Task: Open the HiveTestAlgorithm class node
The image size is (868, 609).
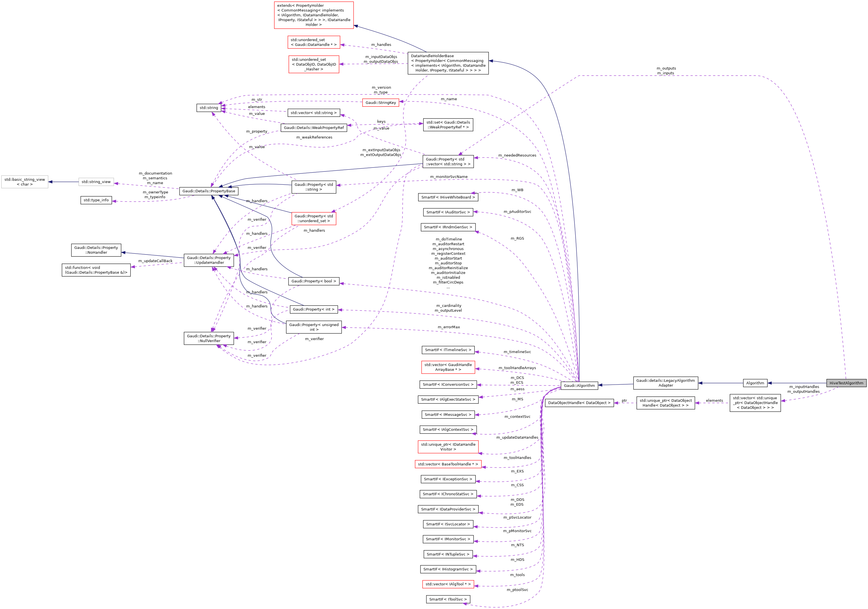Action: (x=846, y=383)
